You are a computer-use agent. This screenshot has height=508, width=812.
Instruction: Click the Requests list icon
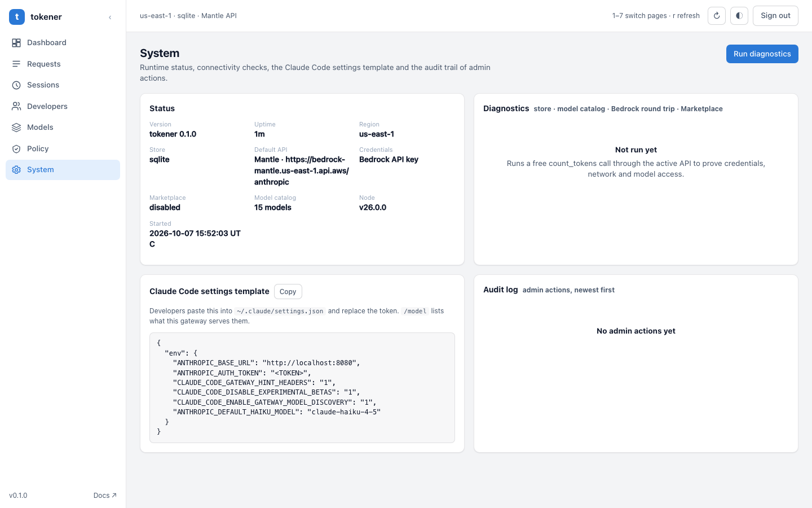click(x=16, y=64)
